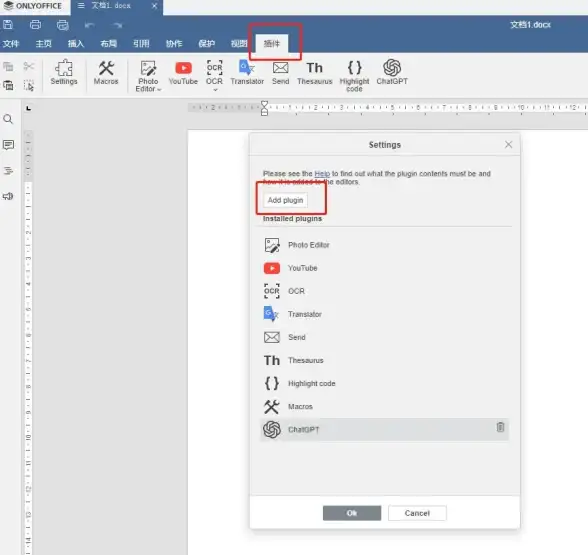
Task: Click the Feedback megaphone icon in the left sidebar
Action: coord(8,196)
